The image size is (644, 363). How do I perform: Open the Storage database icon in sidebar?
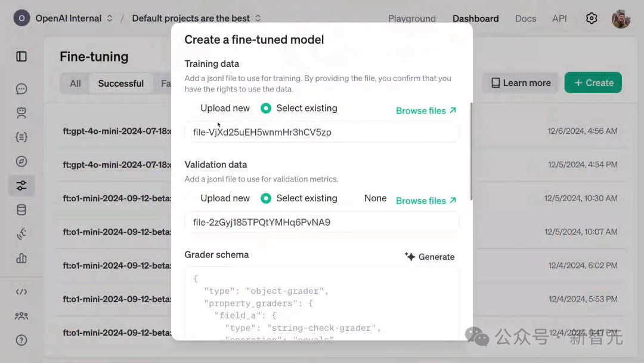coord(21,210)
